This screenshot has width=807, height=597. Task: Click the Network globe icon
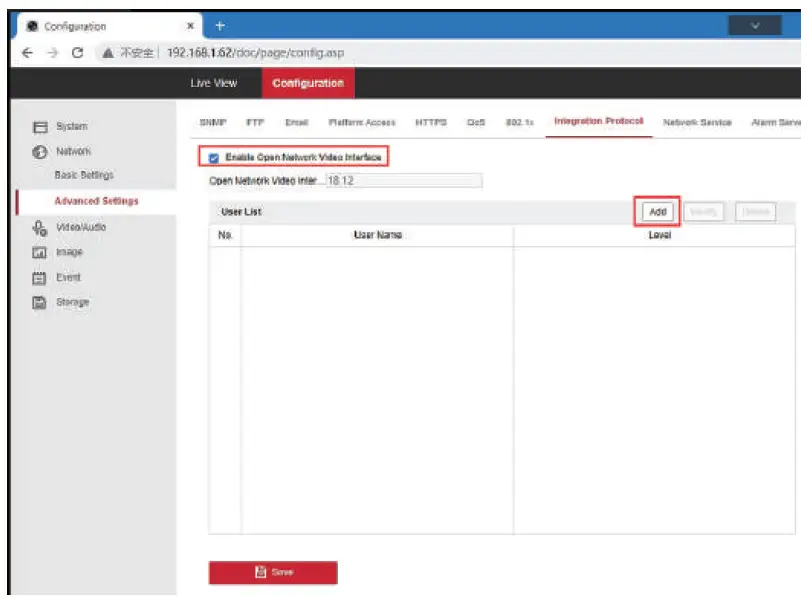point(40,151)
